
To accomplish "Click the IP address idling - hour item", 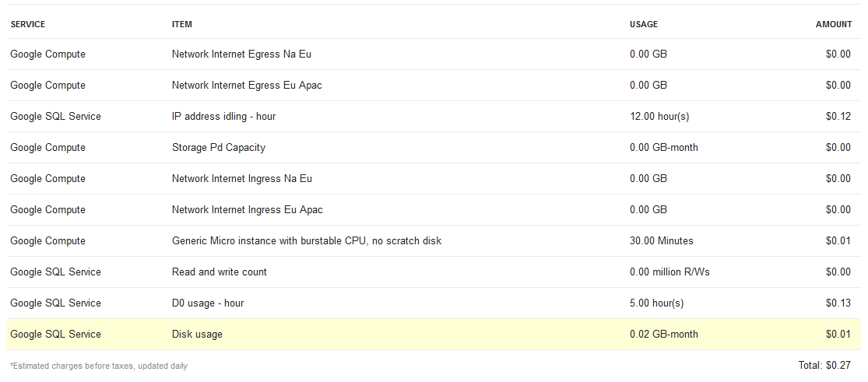I will tap(223, 116).
